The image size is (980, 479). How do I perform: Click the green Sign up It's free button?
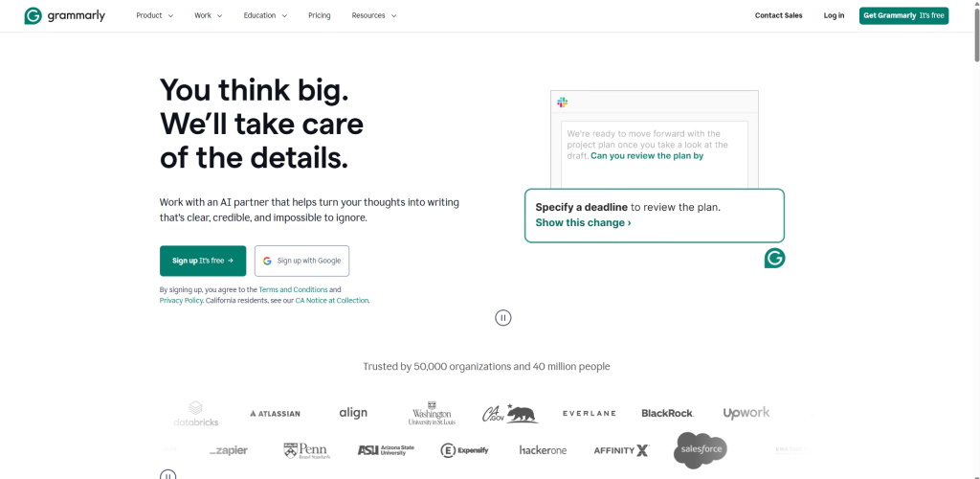click(203, 261)
